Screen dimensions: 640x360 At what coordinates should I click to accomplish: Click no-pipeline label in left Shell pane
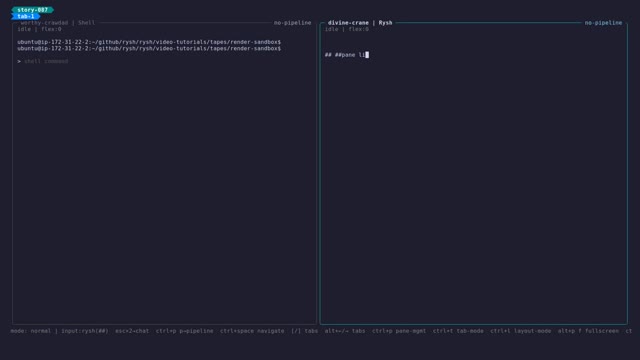(292, 23)
